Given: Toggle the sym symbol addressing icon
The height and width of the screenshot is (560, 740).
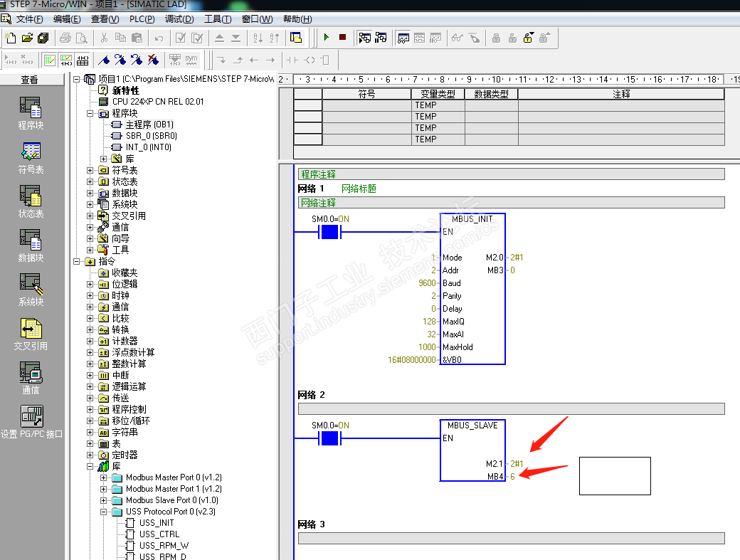Looking at the screenshot, I should (191, 60).
